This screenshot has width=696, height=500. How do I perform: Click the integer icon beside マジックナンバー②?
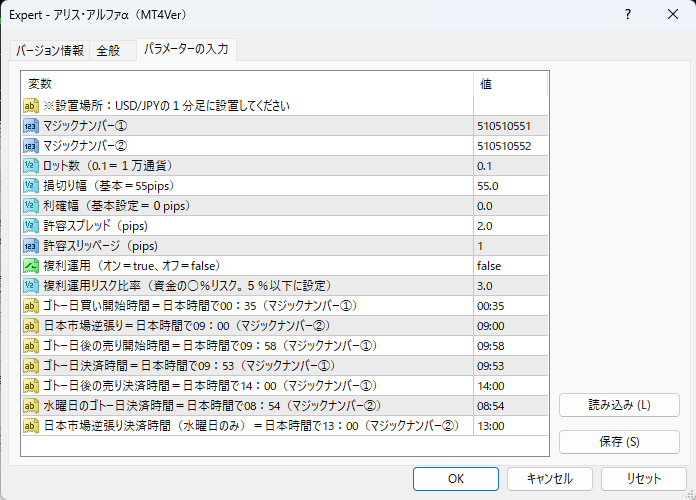(x=31, y=146)
